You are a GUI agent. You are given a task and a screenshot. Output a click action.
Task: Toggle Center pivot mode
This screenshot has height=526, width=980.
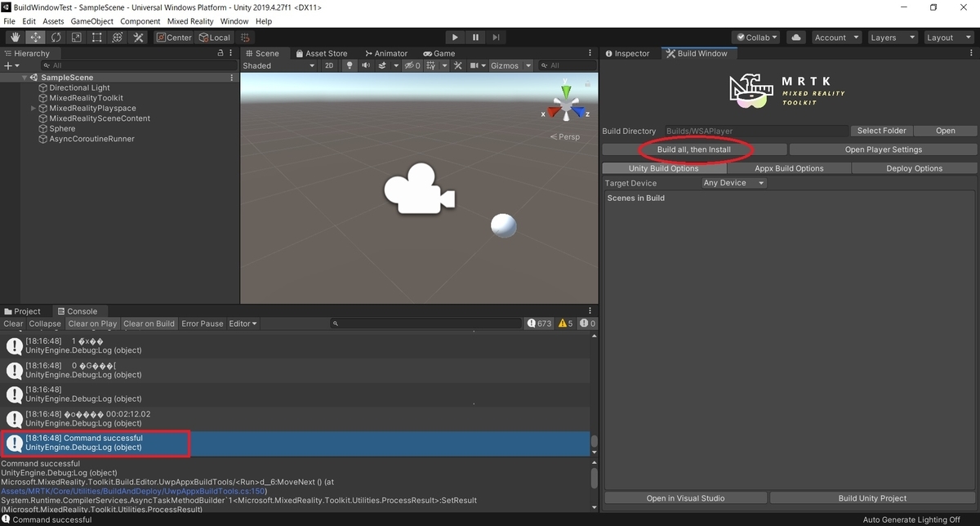(174, 38)
